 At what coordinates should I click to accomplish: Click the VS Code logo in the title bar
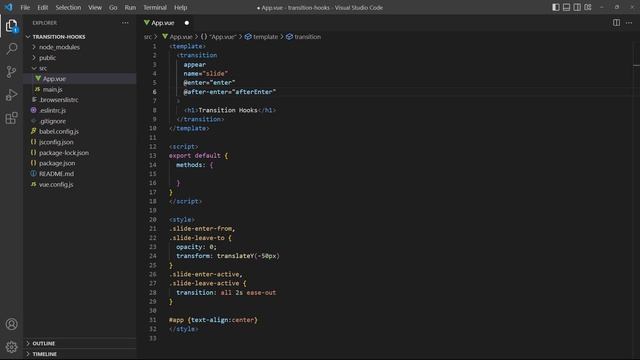[9, 7]
